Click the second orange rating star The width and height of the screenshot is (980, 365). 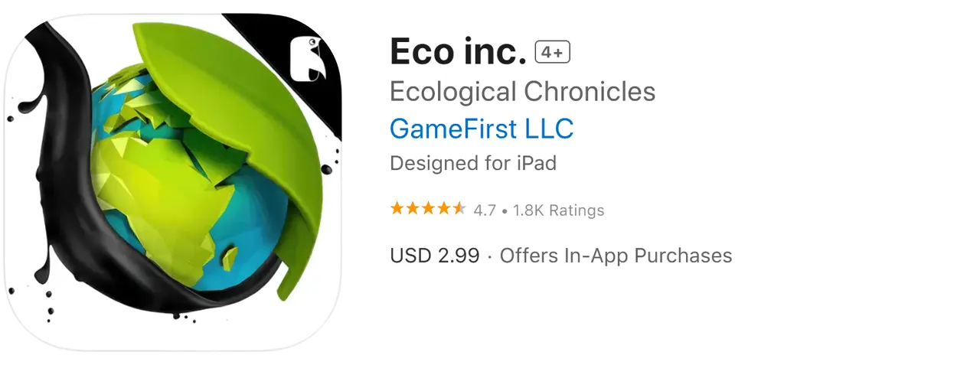coord(413,209)
